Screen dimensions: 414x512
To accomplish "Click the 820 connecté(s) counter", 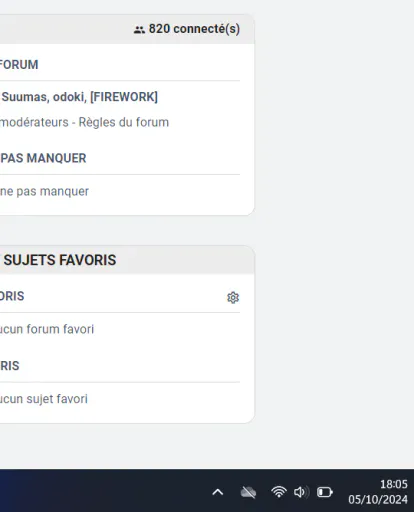I will 194,29.
